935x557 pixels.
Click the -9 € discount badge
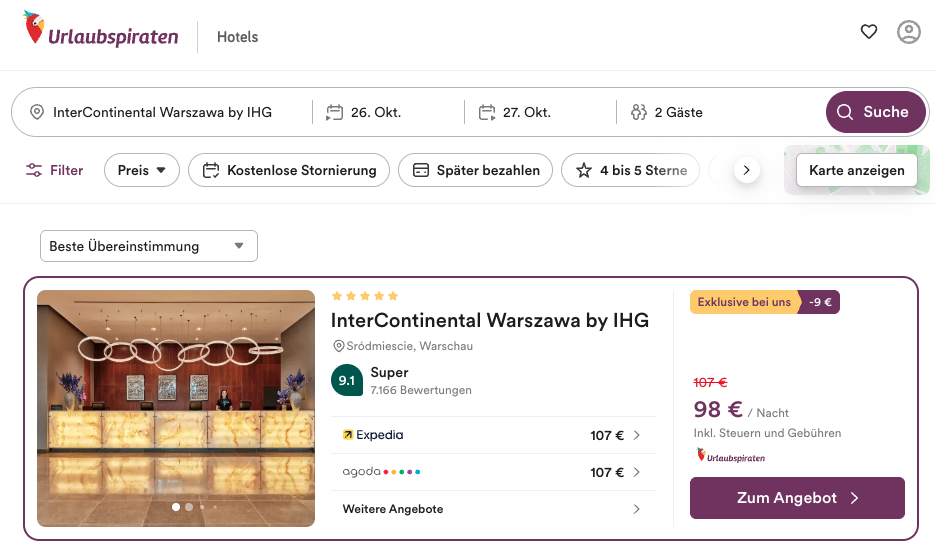[820, 302]
